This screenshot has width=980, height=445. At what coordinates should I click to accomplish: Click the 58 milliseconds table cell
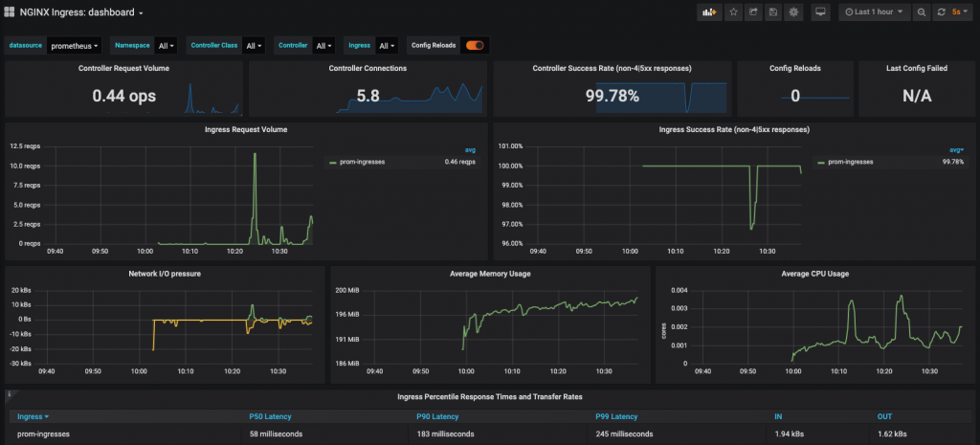276,434
